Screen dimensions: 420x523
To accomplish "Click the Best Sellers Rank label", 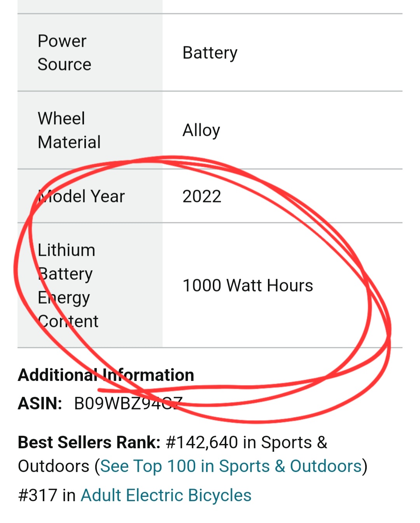I will click(89, 442).
